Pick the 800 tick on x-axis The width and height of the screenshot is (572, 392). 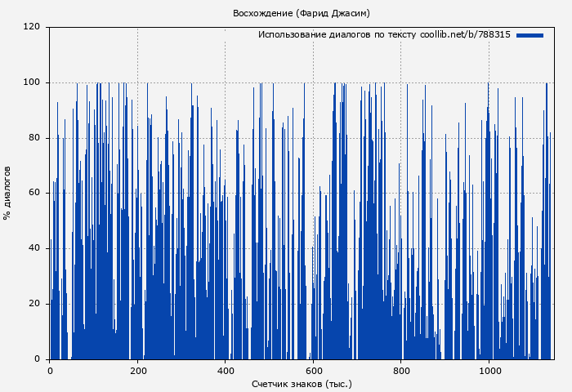tap(401, 370)
